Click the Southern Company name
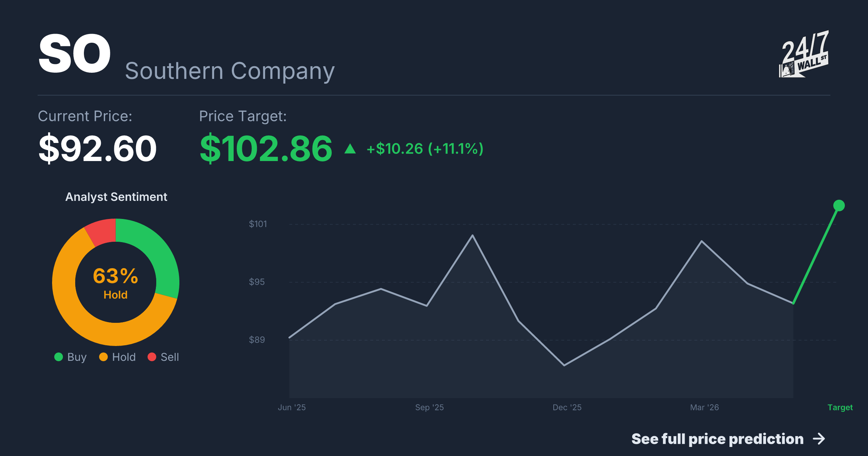 point(230,71)
